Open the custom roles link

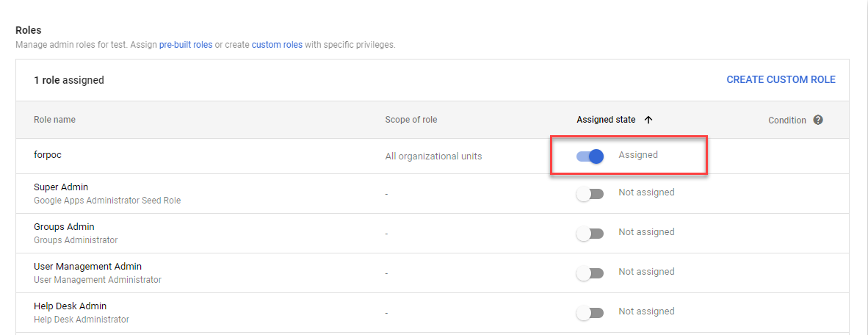click(x=277, y=45)
